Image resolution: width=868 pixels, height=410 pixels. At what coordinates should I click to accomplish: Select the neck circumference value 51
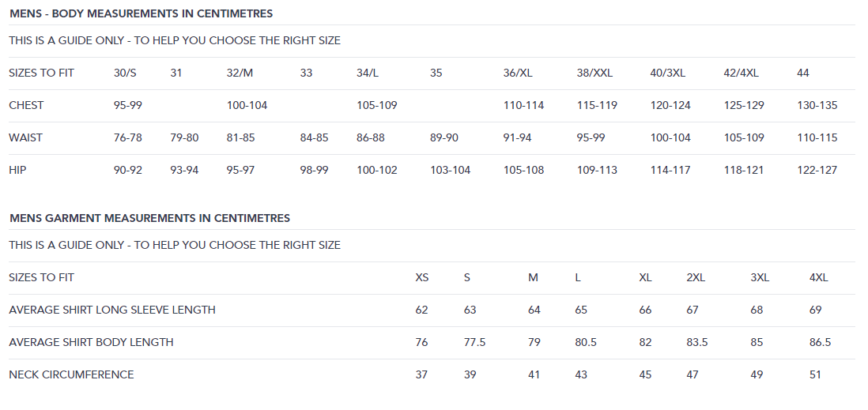[x=815, y=374]
